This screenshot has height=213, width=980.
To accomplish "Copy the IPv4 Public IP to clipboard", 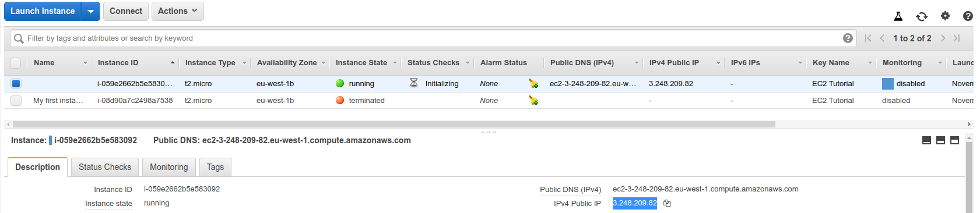I will 667,203.
